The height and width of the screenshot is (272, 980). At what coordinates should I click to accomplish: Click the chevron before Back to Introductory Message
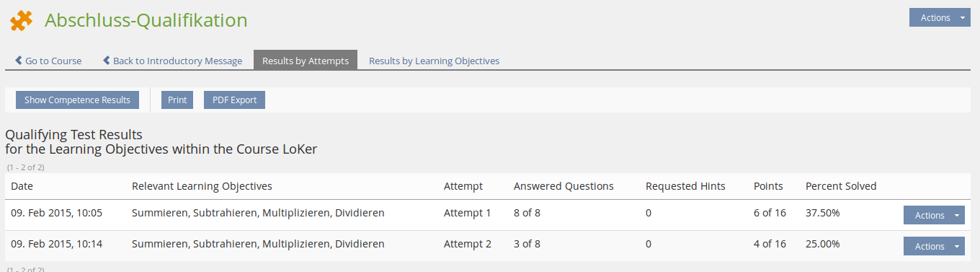tap(107, 61)
